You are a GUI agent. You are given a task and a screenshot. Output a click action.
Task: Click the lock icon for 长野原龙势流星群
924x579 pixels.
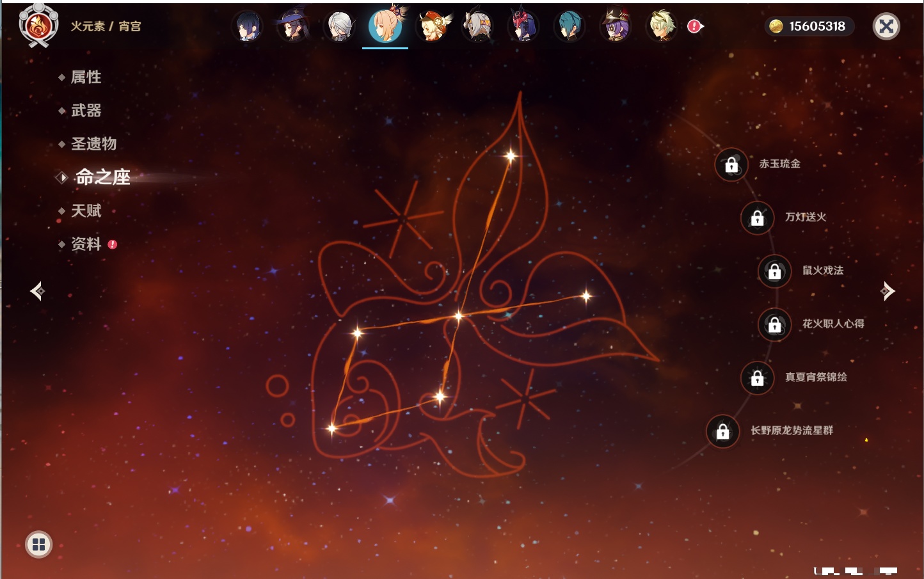723,431
